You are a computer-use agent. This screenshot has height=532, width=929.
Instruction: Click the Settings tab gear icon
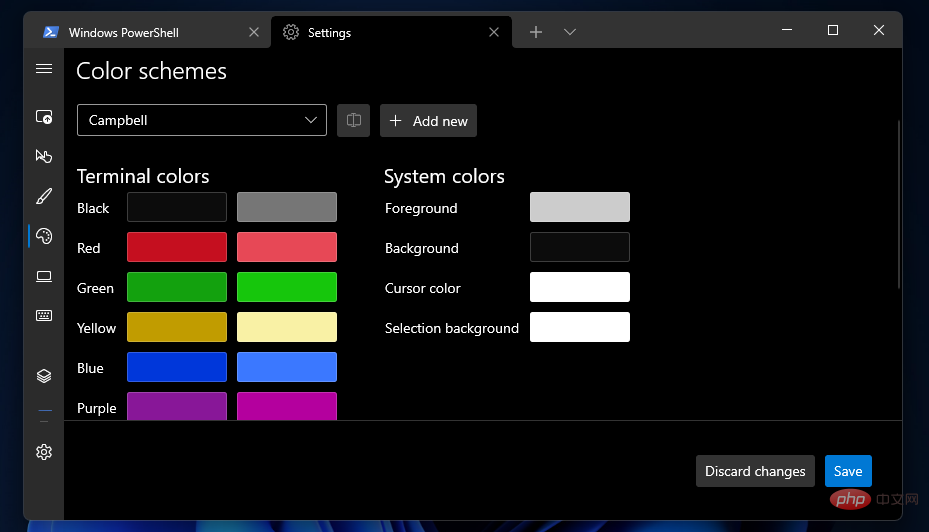pyautogui.click(x=291, y=32)
